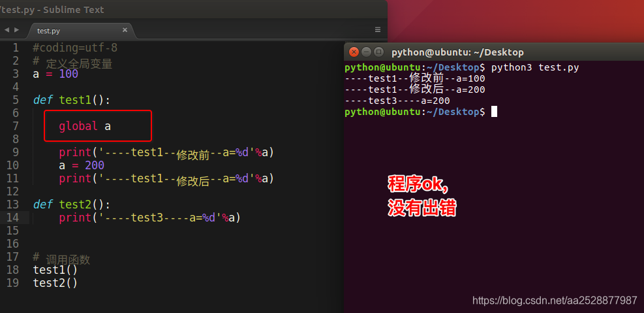Click line number 7 in gutter

coord(16,126)
